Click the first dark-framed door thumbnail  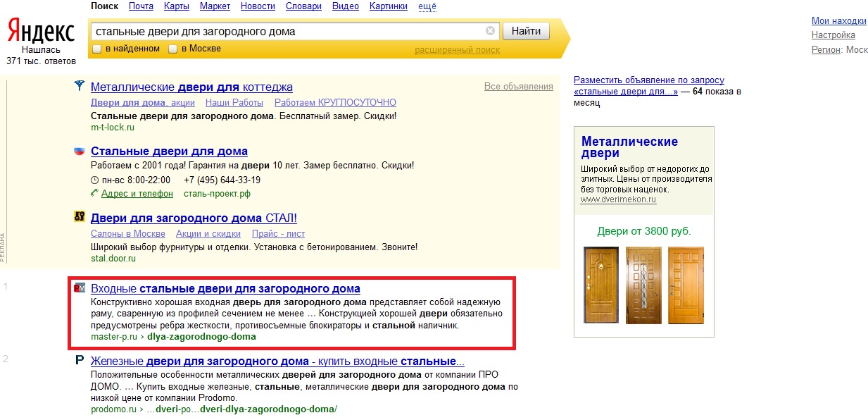[x=600, y=284]
